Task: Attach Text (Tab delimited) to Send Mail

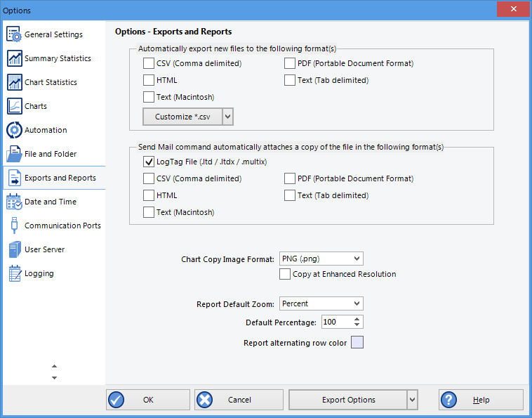Action: [x=290, y=195]
